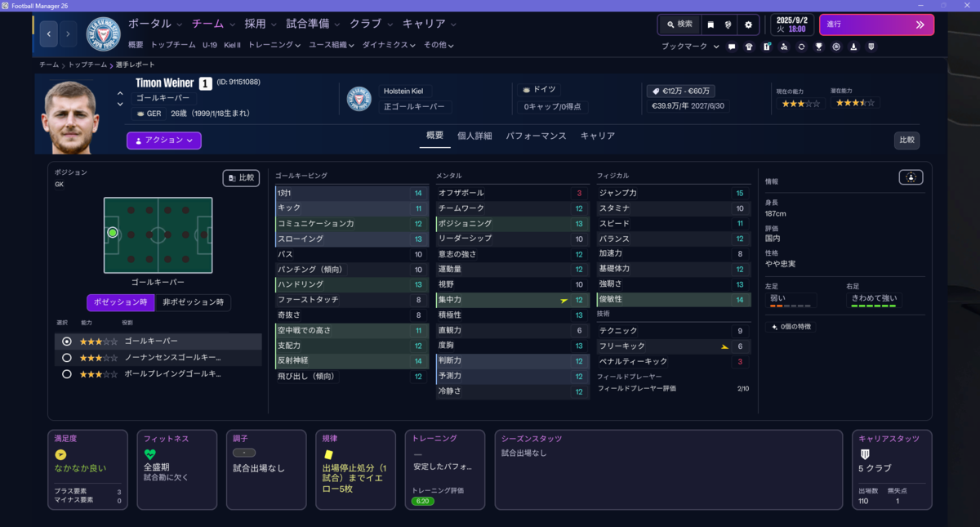
Task: Click the Holstein Kiel badge in player header
Action: click(x=359, y=99)
